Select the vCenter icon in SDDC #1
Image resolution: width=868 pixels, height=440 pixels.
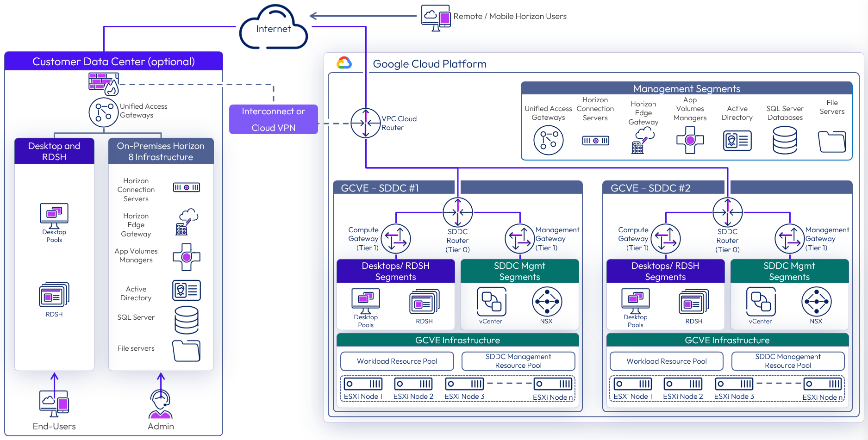tap(491, 302)
